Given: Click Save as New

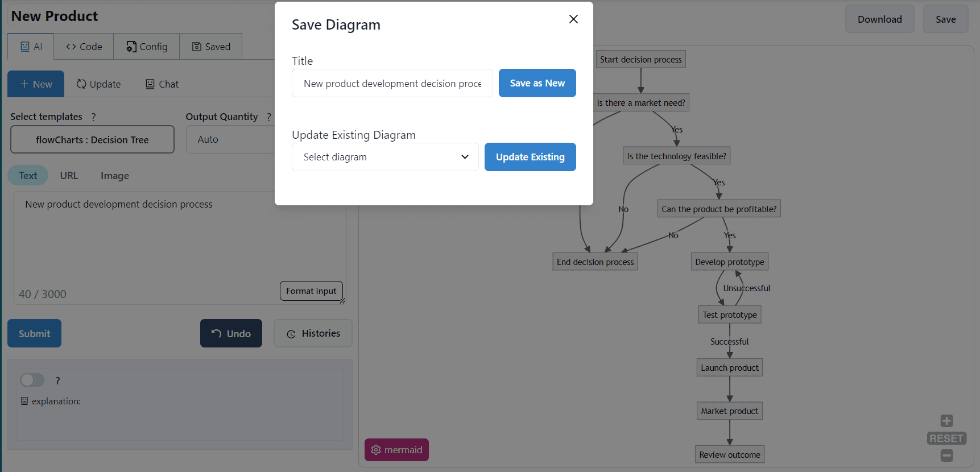Looking at the screenshot, I should [537, 83].
